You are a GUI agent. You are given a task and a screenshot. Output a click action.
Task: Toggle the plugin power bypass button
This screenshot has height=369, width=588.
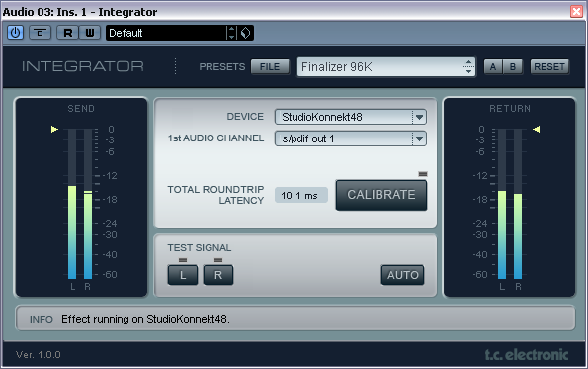tap(16, 33)
